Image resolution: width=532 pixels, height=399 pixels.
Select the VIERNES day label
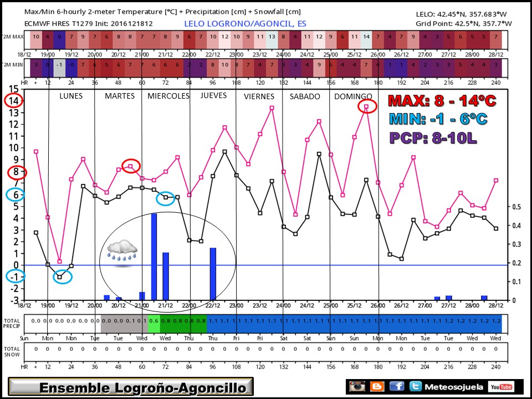tap(259, 96)
